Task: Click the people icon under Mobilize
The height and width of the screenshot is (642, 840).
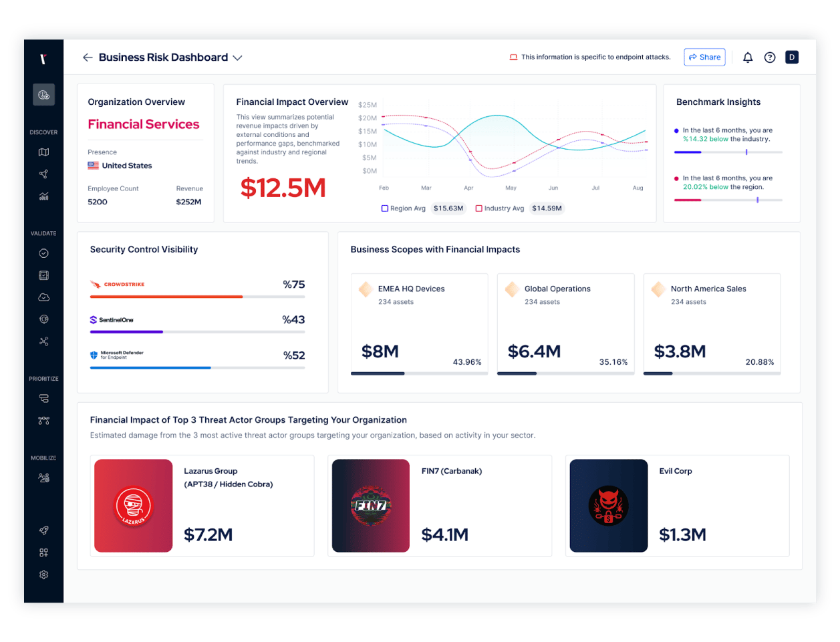Action: click(x=43, y=478)
